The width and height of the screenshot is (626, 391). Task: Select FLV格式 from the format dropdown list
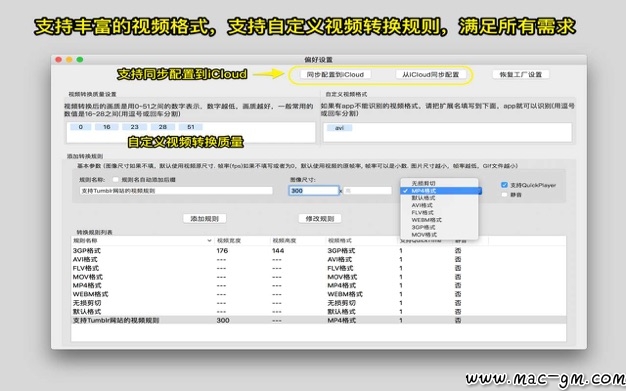tap(439, 212)
